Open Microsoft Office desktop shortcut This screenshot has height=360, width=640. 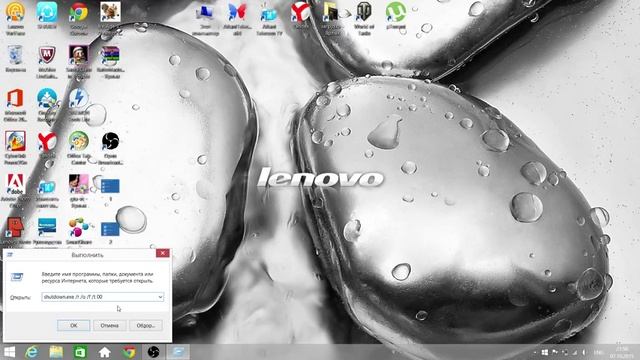(x=15, y=105)
